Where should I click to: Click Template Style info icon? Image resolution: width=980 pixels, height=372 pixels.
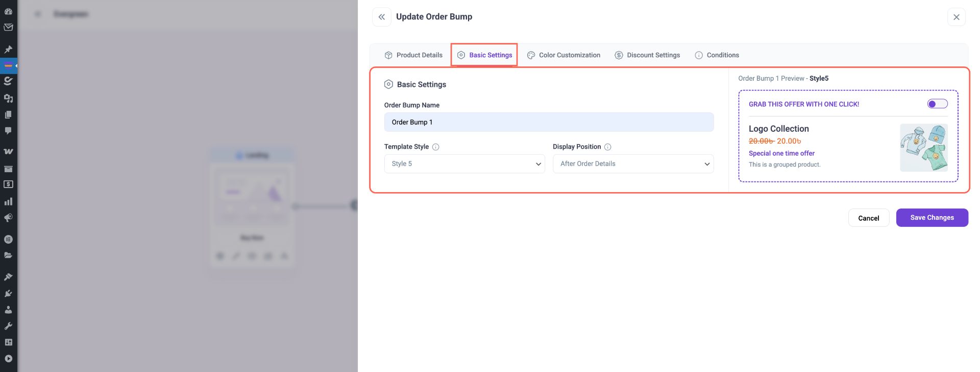coord(436,147)
